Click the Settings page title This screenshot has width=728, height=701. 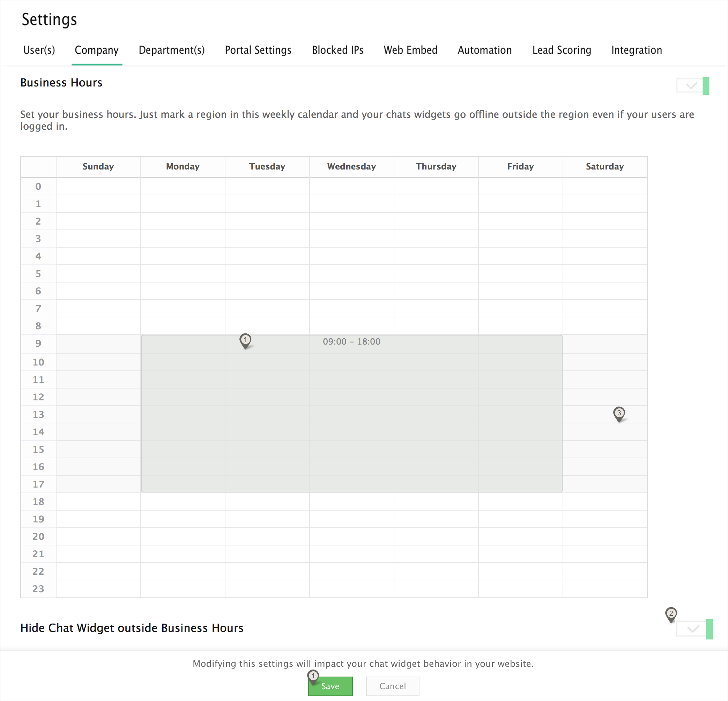point(50,19)
